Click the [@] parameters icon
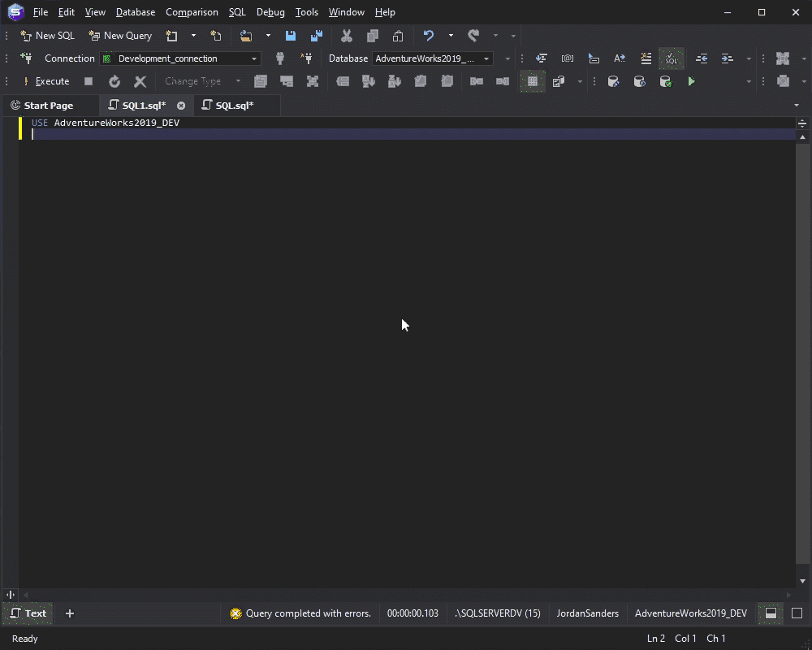The image size is (812, 650). [x=568, y=58]
